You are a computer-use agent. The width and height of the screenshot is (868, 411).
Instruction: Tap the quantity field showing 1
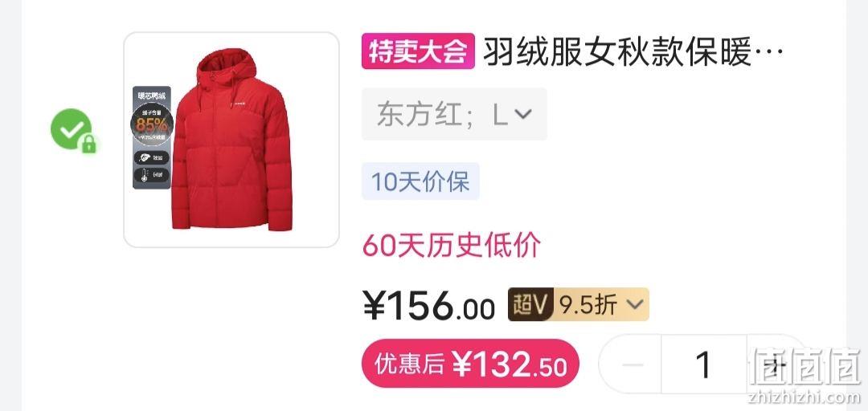click(x=703, y=365)
